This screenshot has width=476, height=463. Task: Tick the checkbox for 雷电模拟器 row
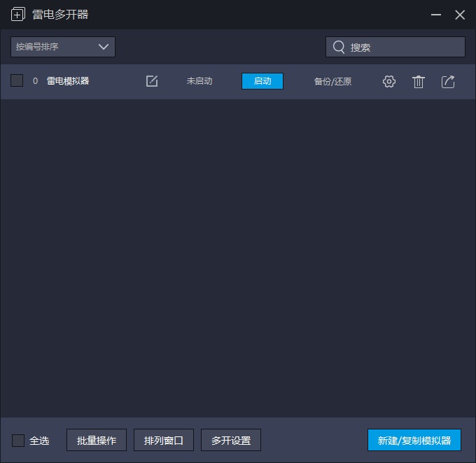click(17, 80)
